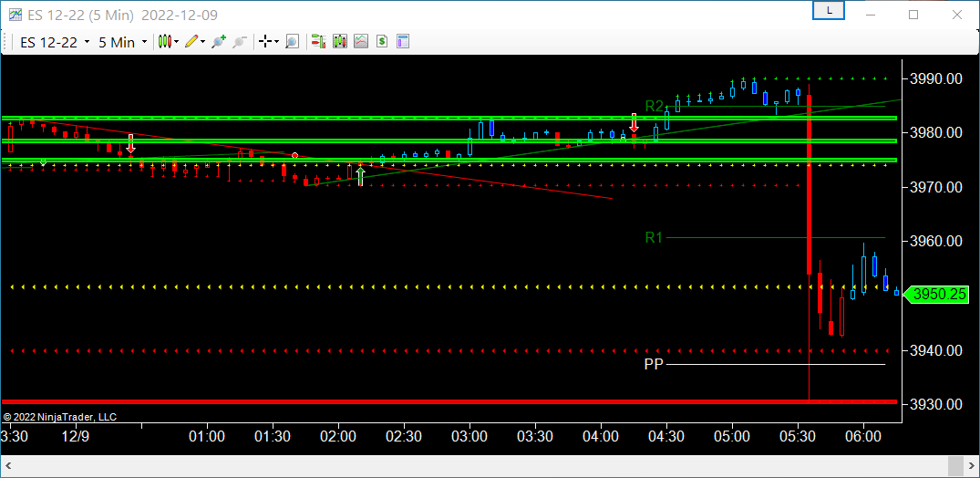Open the 5 Min interval selector
The width and height of the screenshot is (980, 478).
[x=122, y=42]
